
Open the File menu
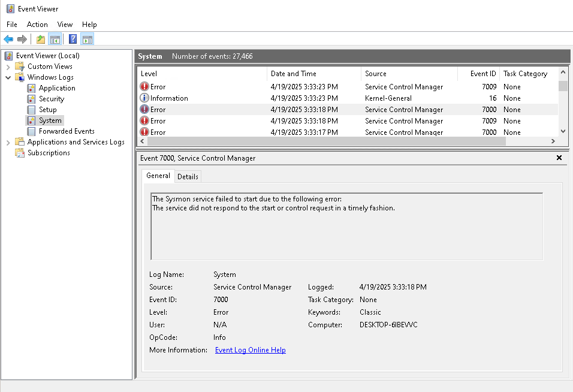[12, 25]
